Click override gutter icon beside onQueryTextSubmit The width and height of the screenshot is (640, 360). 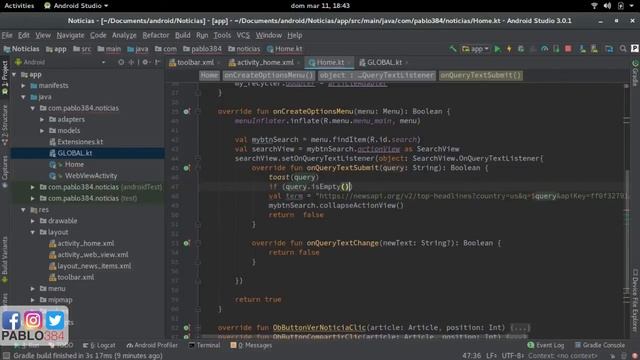186,168
